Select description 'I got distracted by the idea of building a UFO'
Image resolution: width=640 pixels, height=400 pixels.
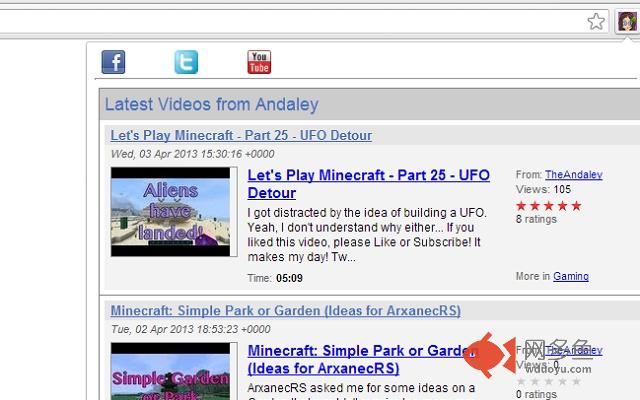367,213
